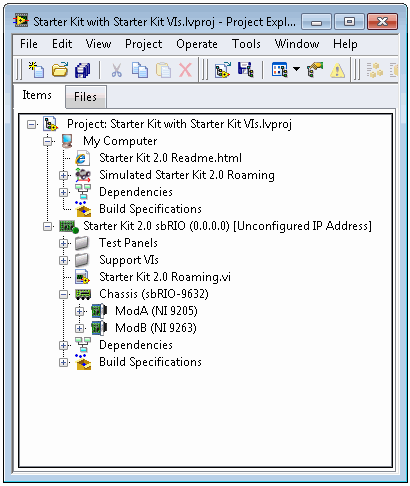Viewport: 410px width, 486px height.
Task: Select 'Build Specifications' under My Computer
Action: pos(150,209)
